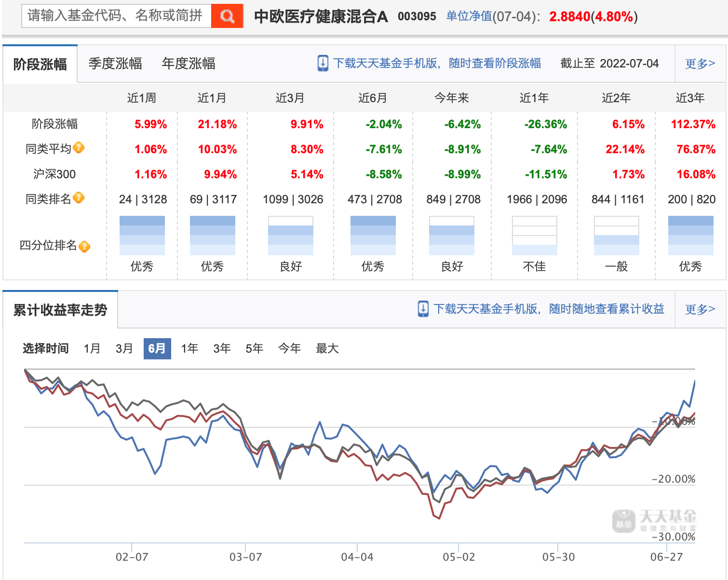Switch to the 年度涨幅 tab
The image size is (728, 580).
(189, 64)
